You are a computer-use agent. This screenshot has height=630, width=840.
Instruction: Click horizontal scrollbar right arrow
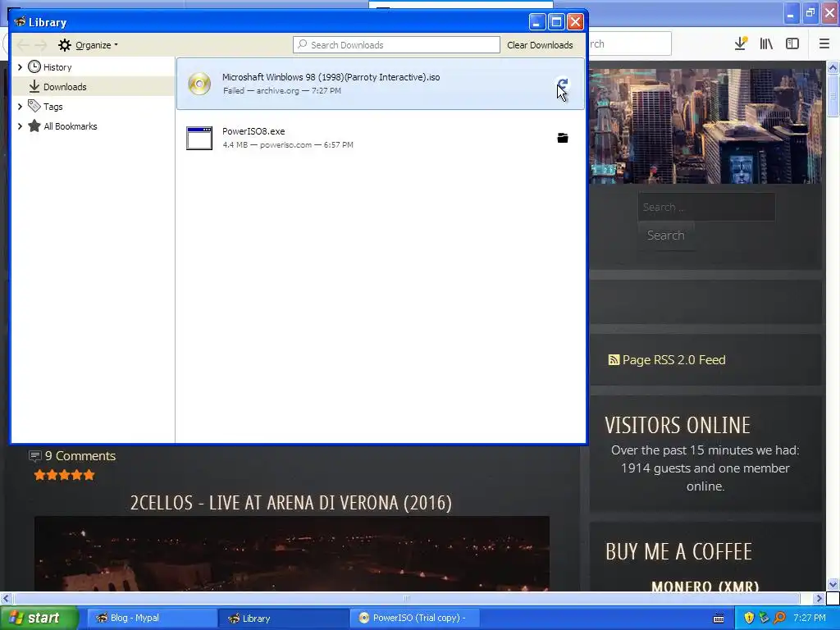tap(819, 598)
